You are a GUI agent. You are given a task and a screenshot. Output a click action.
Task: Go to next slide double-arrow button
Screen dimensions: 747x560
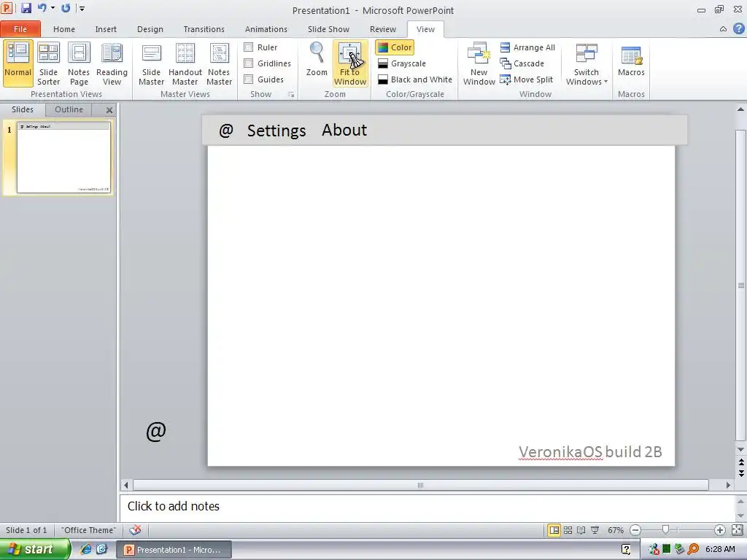point(741,473)
